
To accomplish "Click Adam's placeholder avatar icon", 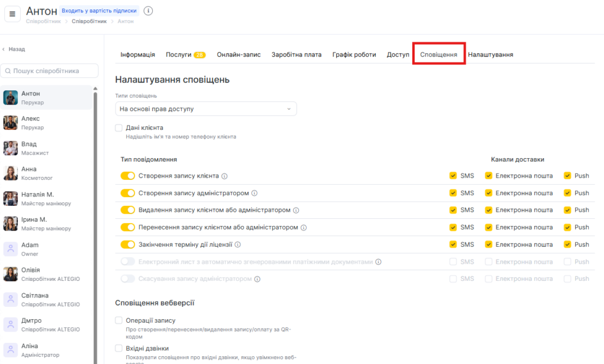I will click(11, 249).
